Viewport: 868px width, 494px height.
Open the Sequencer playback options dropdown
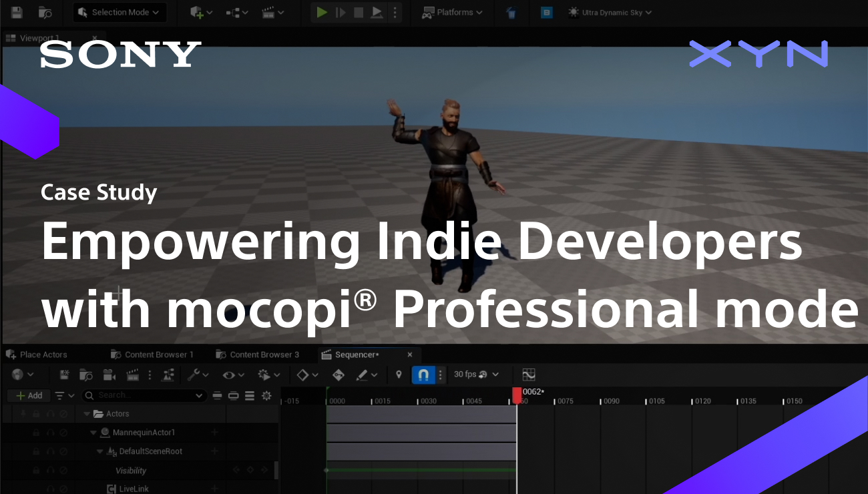[270, 375]
